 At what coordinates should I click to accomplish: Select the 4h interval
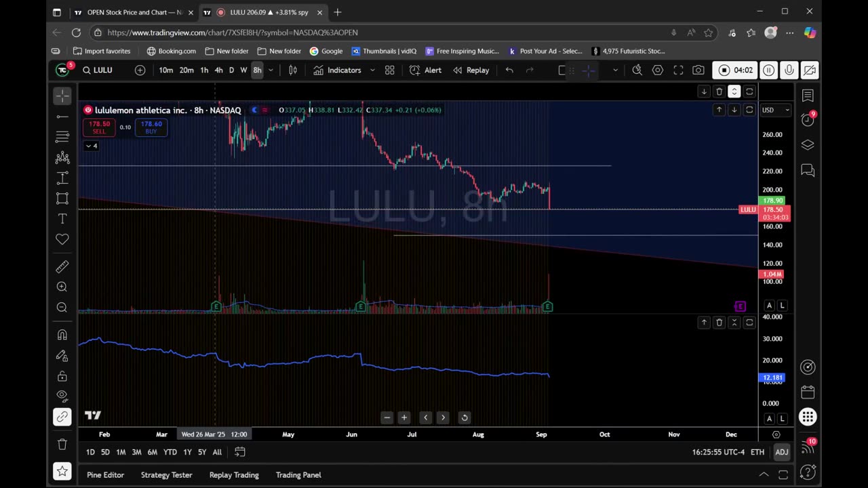[x=218, y=70]
